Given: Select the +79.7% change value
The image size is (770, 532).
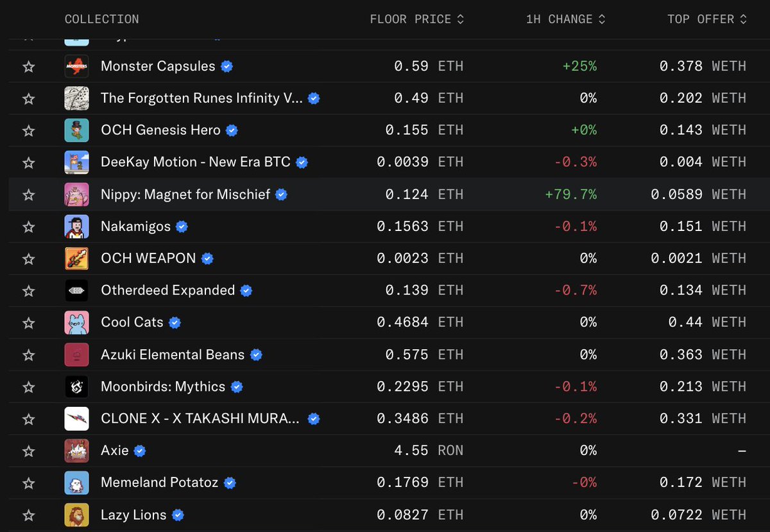Looking at the screenshot, I should pos(570,194).
